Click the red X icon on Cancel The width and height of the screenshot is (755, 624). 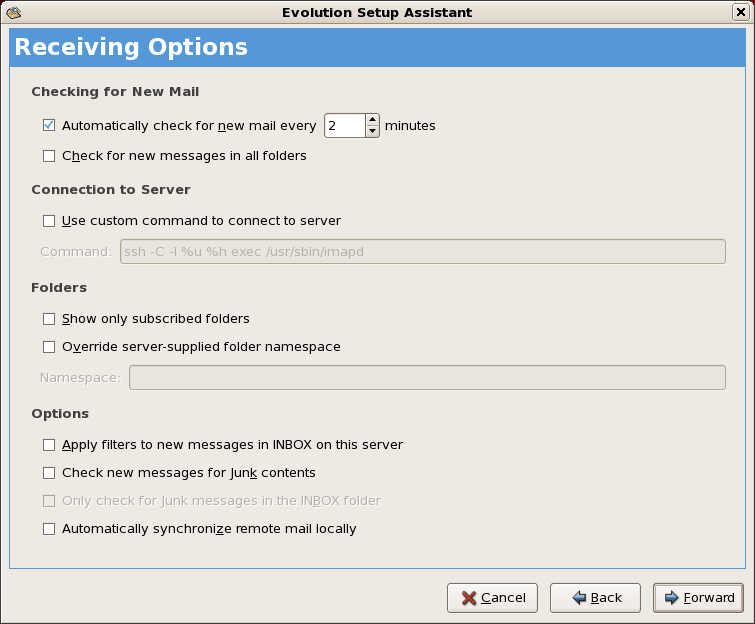[468, 598]
